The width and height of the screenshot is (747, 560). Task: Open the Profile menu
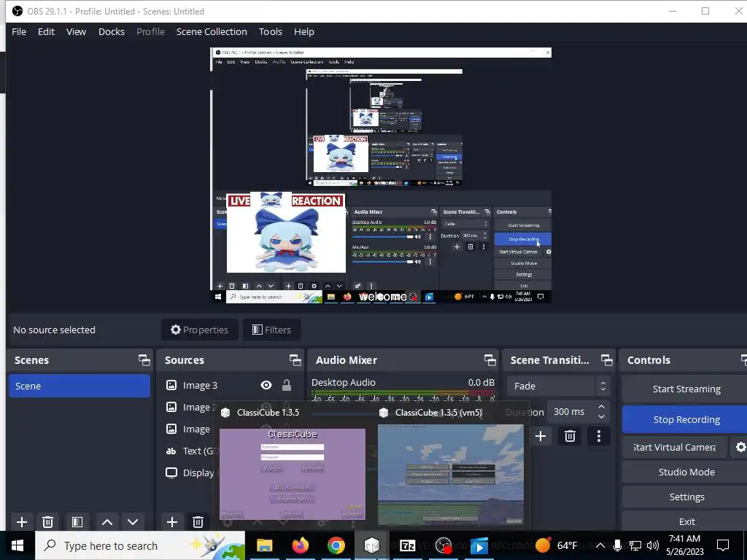(x=150, y=32)
